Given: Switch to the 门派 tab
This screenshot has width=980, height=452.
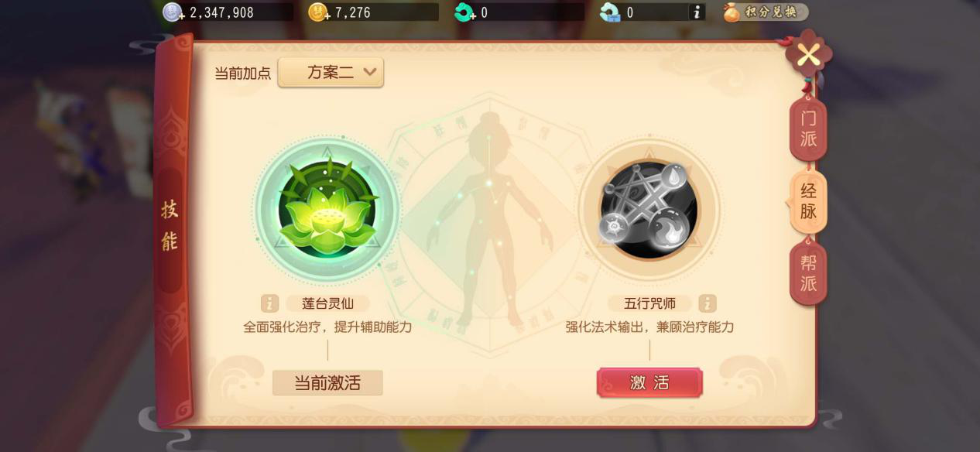Looking at the screenshot, I should [x=808, y=129].
